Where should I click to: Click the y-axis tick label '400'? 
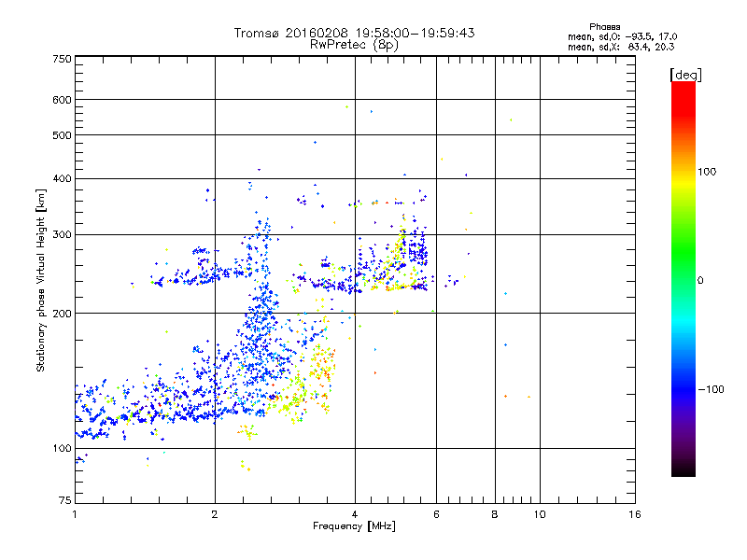coord(62,179)
